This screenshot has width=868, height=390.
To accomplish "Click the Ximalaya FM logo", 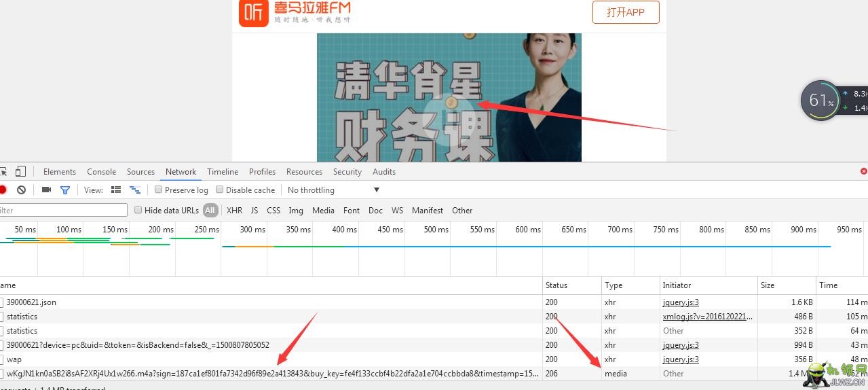I will (295, 13).
